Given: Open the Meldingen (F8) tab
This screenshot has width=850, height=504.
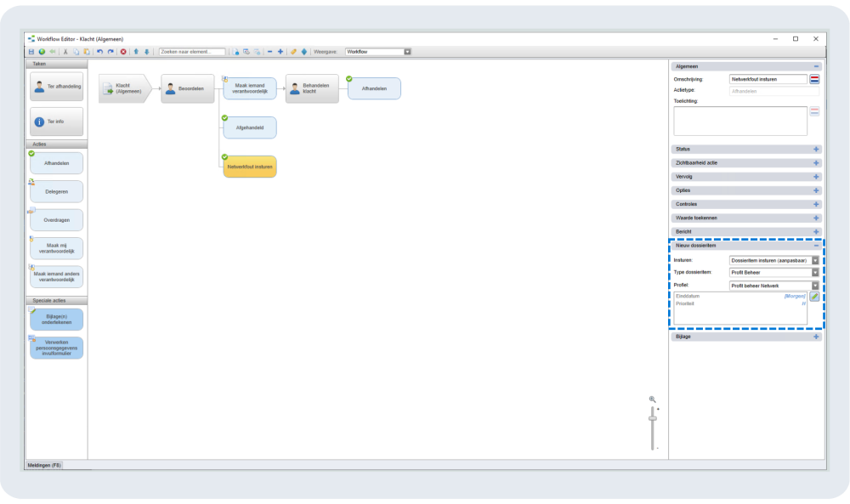Looking at the screenshot, I should tap(46, 465).
